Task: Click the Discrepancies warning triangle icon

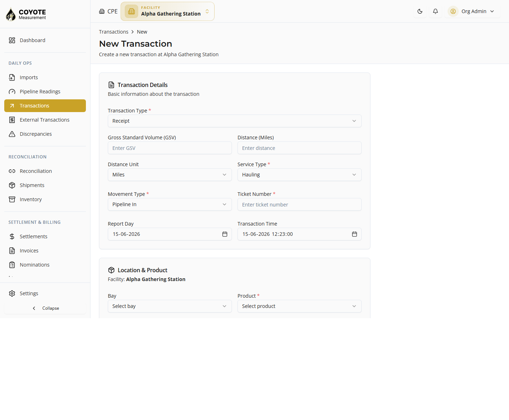Action: coord(12,134)
